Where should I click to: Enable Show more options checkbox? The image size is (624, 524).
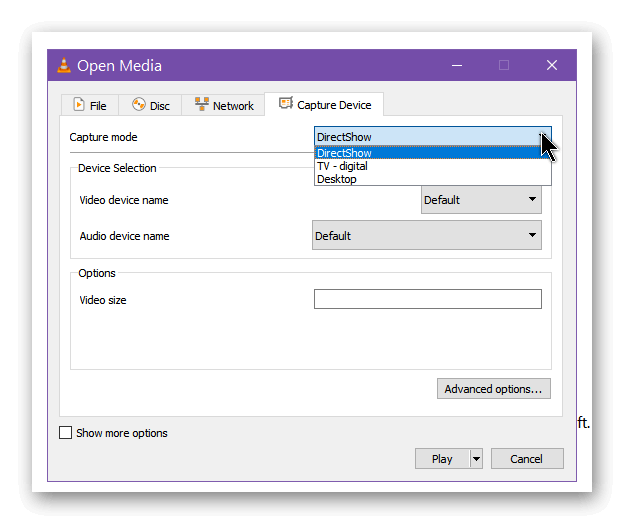coord(65,432)
